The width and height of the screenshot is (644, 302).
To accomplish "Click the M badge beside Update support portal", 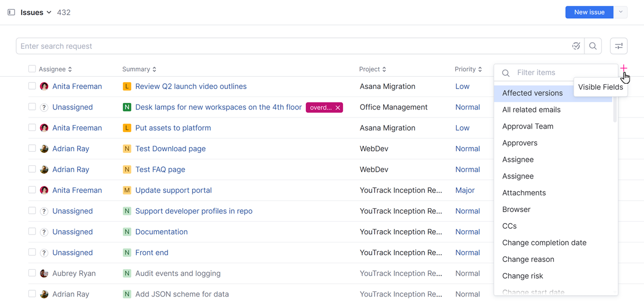I will click(127, 190).
